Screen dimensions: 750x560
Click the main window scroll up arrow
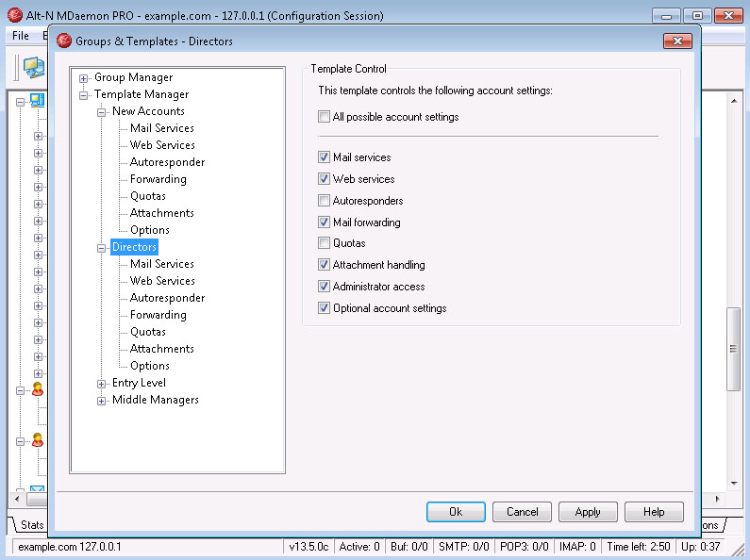(734, 101)
